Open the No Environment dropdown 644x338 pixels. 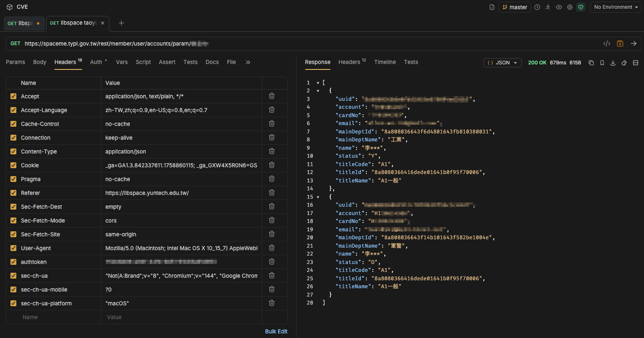tap(616, 7)
